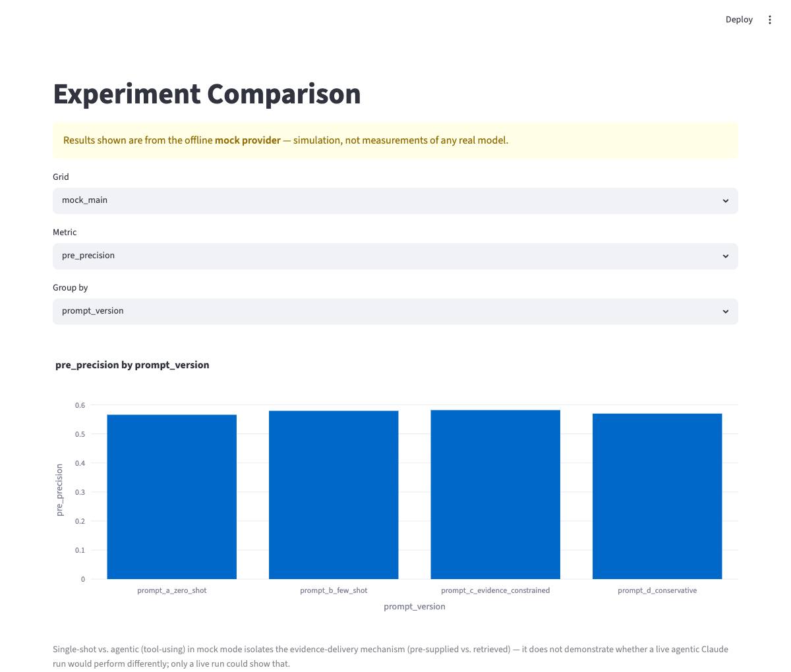Open the three-dot main menu icon

769,20
